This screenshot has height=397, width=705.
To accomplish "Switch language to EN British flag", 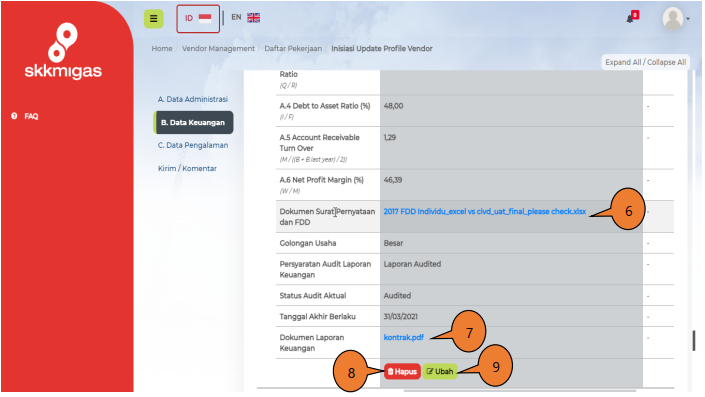I will [245, 18].
